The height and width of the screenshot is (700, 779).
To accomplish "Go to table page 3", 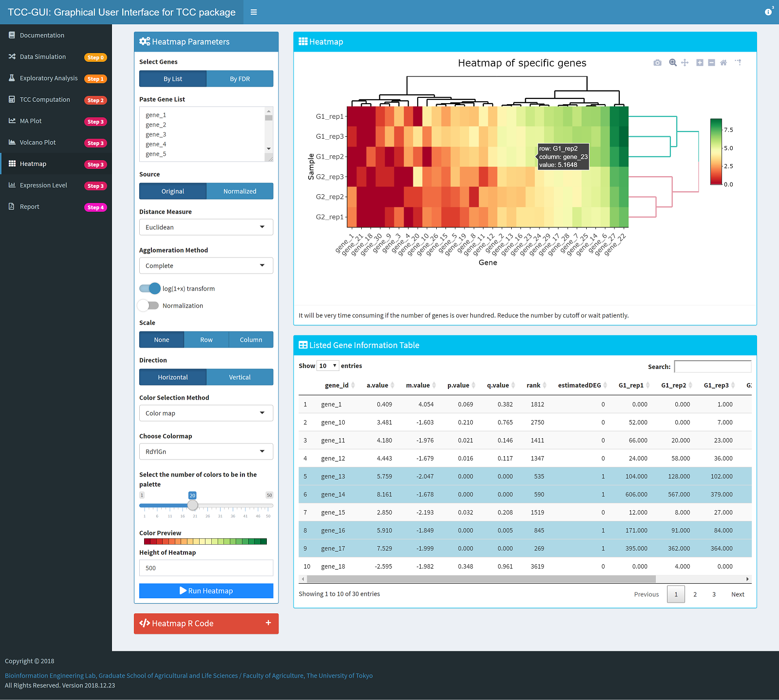I will coord(714,594).
